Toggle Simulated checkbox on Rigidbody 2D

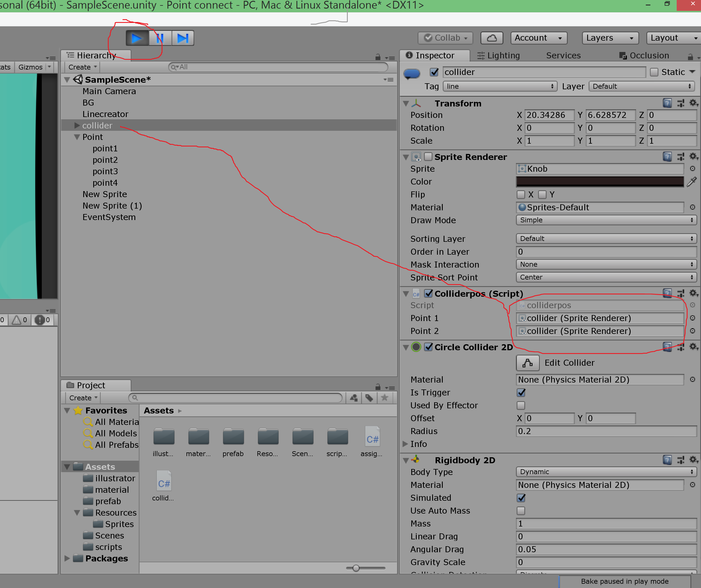point(521,498)
